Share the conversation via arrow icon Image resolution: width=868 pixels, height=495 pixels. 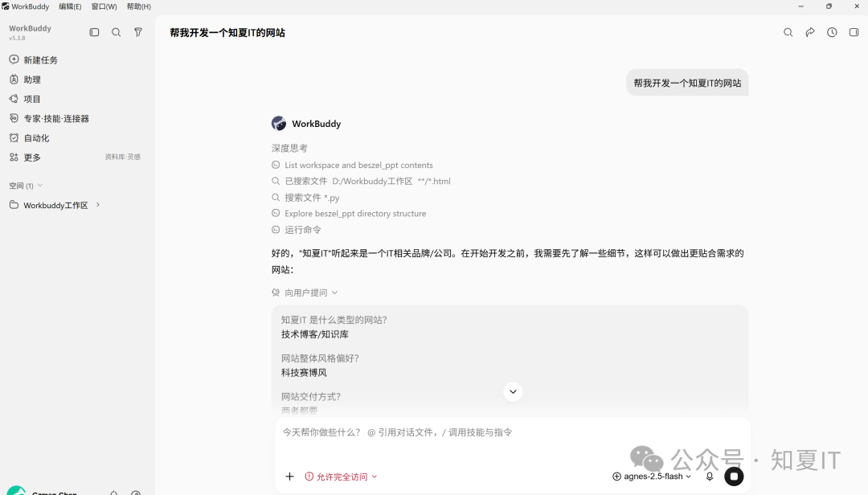[810, 32]
